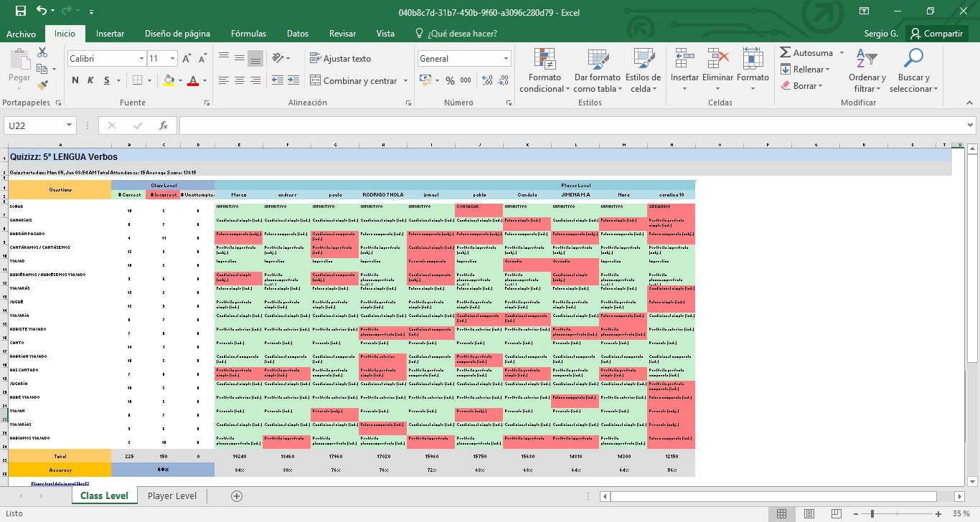This screenshot has height=522, width=980.
Task: Add a new sheet with plus icon
Action: tap(237, 496)
